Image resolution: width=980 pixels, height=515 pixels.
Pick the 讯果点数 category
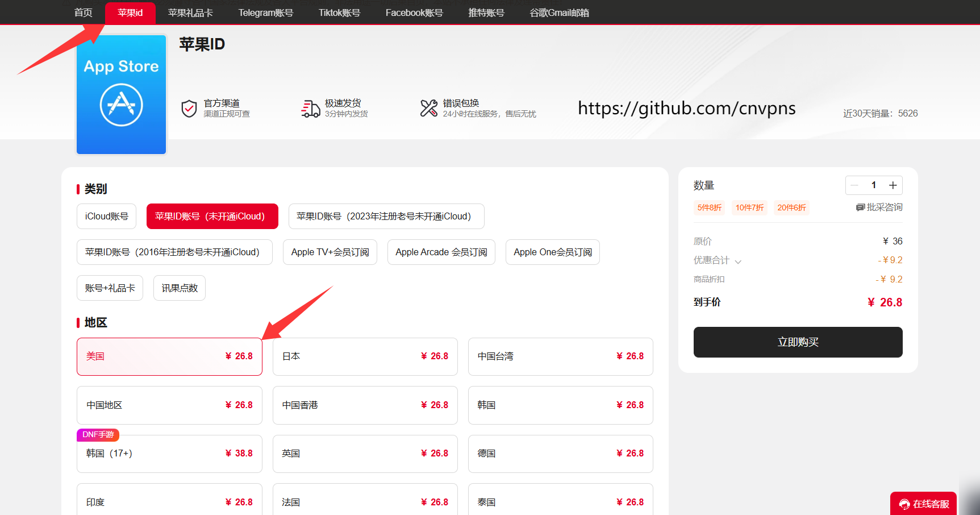[x=180, y=288]
